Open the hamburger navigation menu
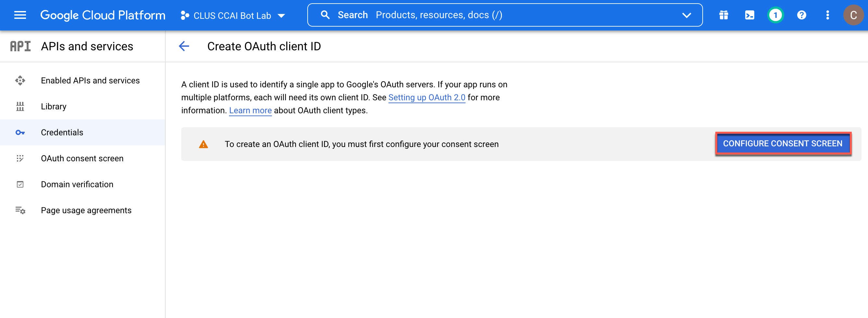 click(x=20, y=15)
